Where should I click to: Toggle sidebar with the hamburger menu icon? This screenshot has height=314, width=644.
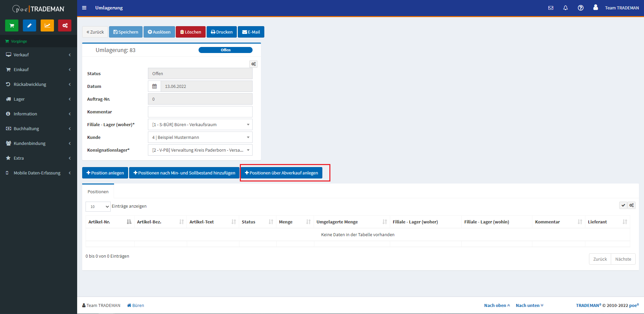[84, 8]
